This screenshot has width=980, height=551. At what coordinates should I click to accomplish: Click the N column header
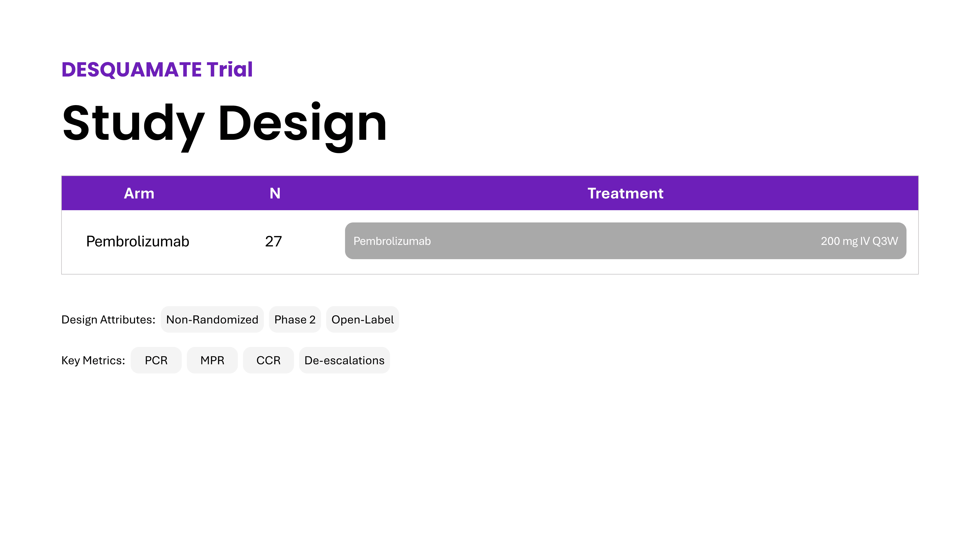275,193
